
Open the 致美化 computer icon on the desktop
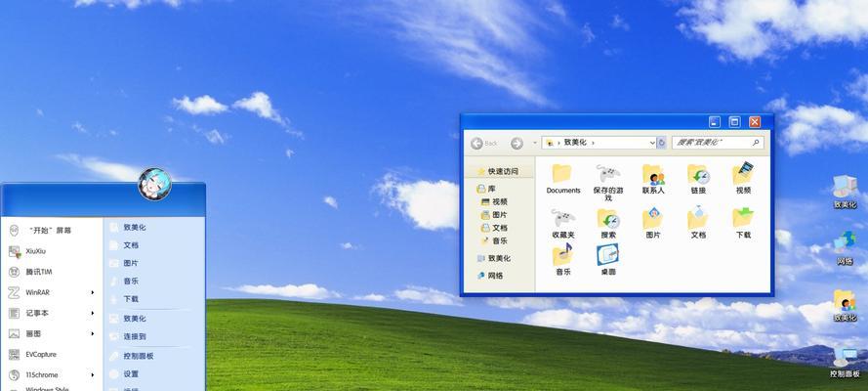[x=845, y=193]
